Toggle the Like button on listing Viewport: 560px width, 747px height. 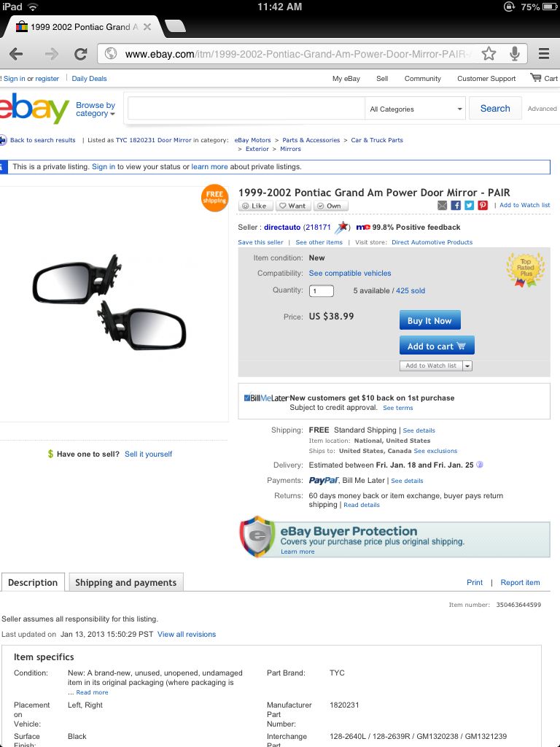click(256, 206)
